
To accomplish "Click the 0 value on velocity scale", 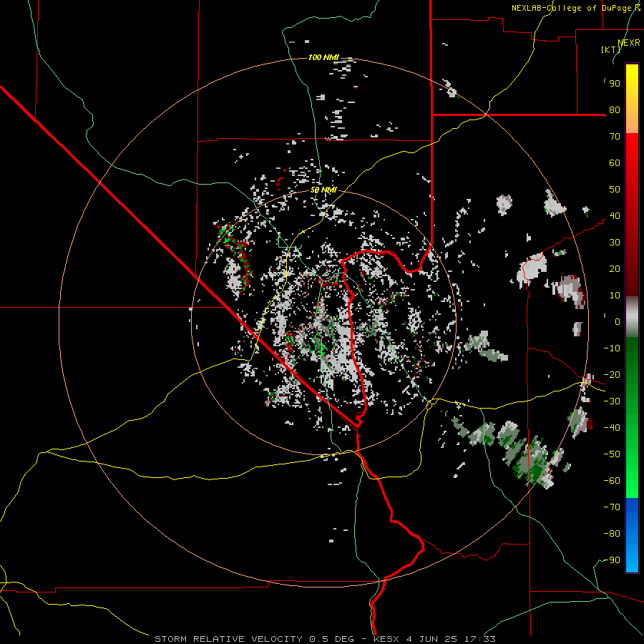I will 618,321.
